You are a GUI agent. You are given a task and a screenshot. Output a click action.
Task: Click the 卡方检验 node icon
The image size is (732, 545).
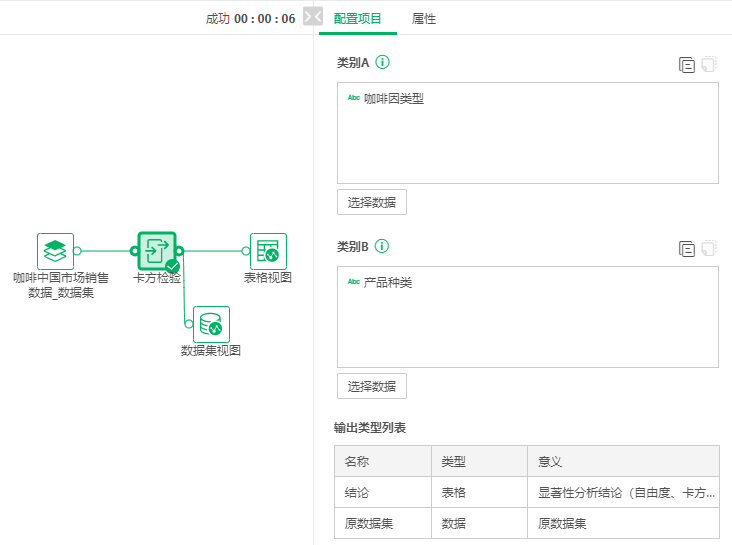[156, 251]
